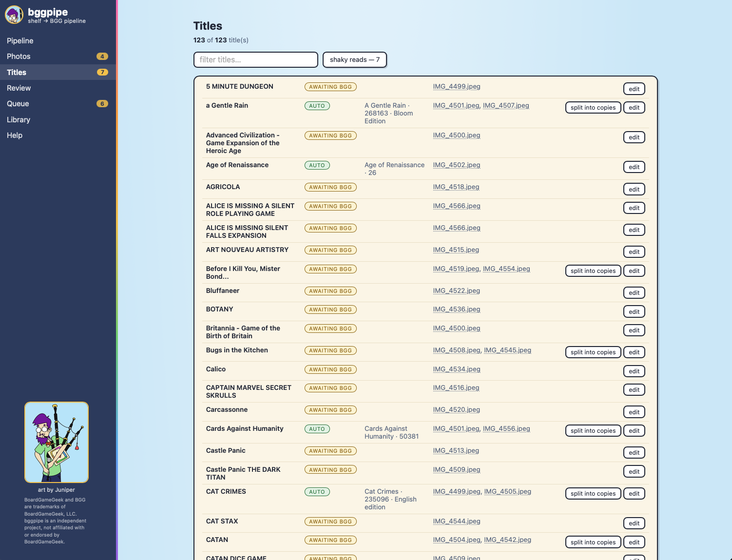Edit the AGRICOLA title
Screen dimensions: 732x560
click(x=634, y=189)
